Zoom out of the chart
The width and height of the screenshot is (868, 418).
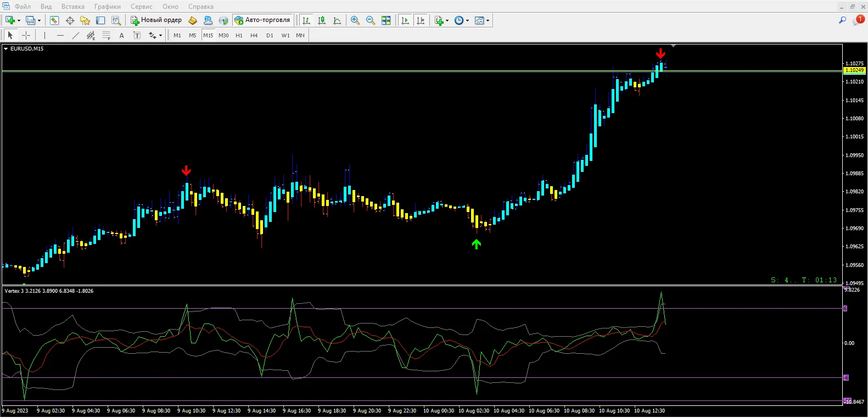click(x=371, y=20)
